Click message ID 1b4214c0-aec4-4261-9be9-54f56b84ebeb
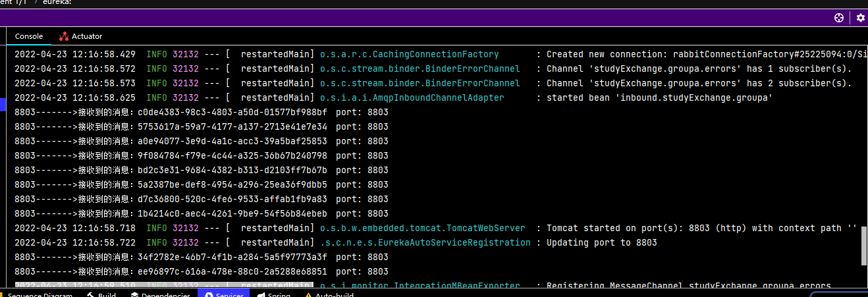Image resolution: width=868 pixels, height=297 pixels. pyautogui.click(x=232, y=214)
